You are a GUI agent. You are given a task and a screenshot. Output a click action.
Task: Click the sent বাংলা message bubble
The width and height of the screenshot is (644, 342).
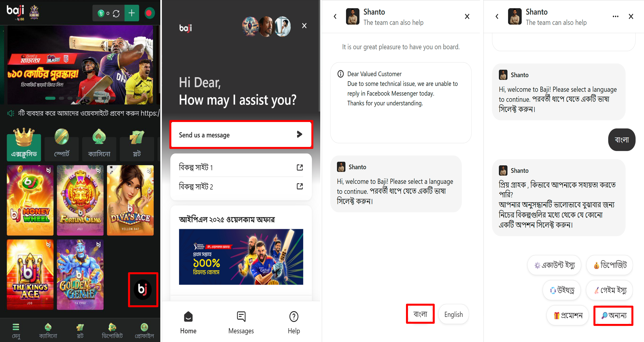click(622, 140)
